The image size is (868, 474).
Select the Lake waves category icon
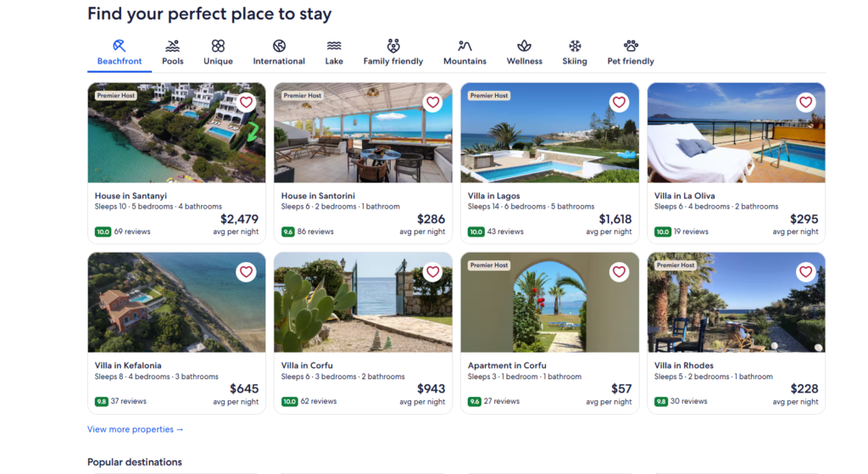point(334,47)
